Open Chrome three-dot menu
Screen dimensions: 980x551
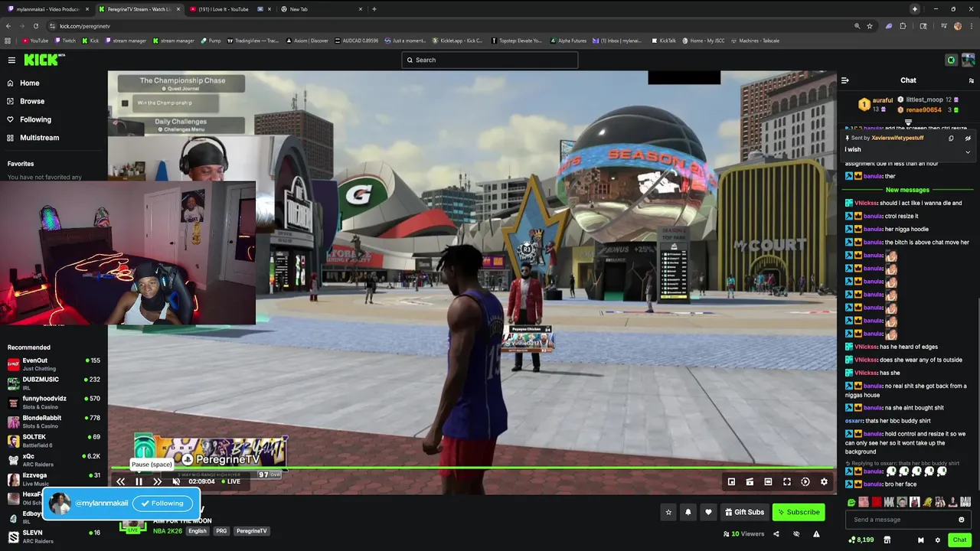point(971,26)
